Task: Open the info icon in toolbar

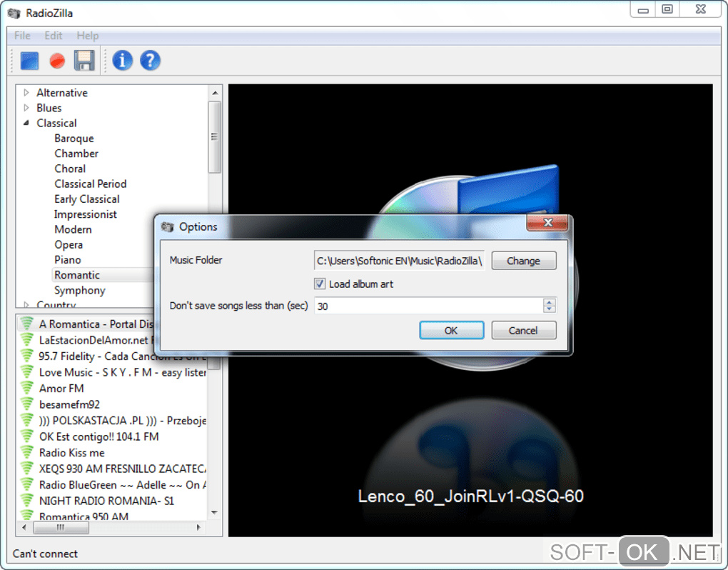Action: [x=123, y=61]
